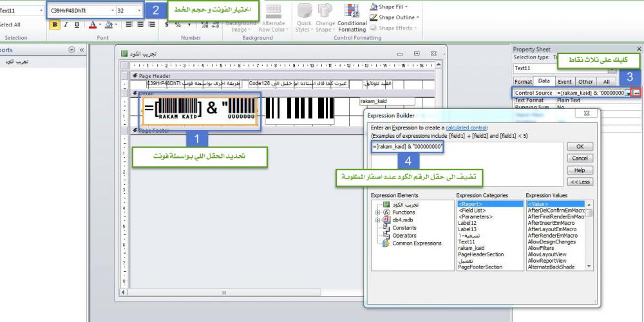Open Quick Styles gallery
The height and width of the screenshot is (322, 644).
click(305, 19)
